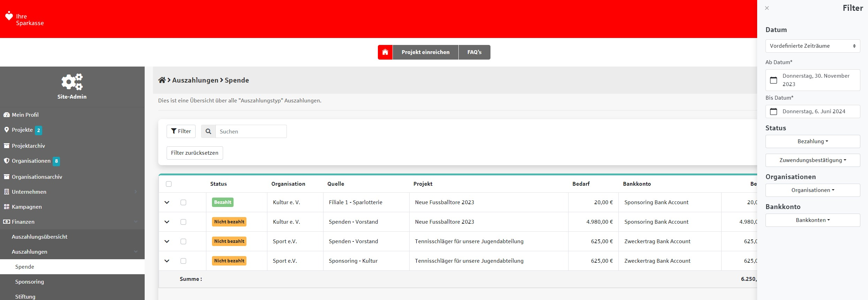Expand the Filiale 1 - Sparlotterie row
The height and width of the screenshot is (300, 868).
tap(167, 202)
